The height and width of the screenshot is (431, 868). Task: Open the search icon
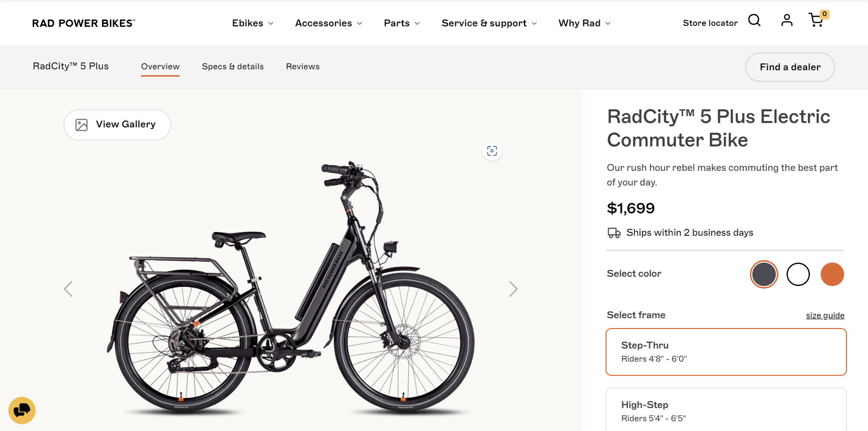click(x=754, y=21)
